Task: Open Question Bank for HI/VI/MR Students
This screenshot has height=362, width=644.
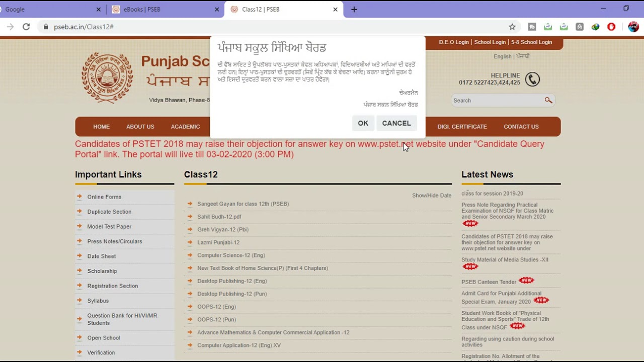Action: 122,319
